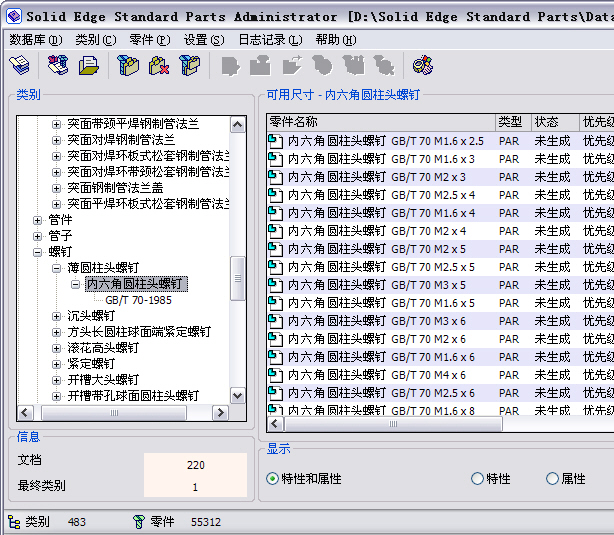The height and width of the screenshot is (535, 614).
Task: Collapse the 薄圆柱头螺钉 tree node
Action: [56, 268]
